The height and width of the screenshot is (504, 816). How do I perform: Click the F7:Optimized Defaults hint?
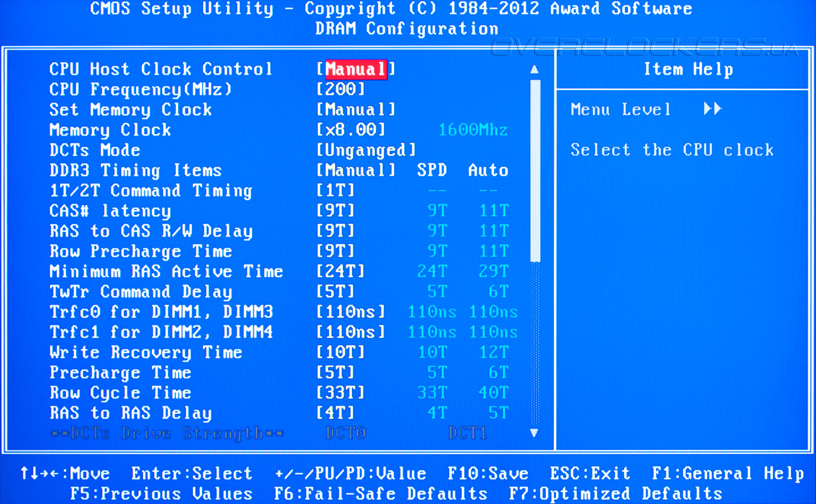coord(615,494)
